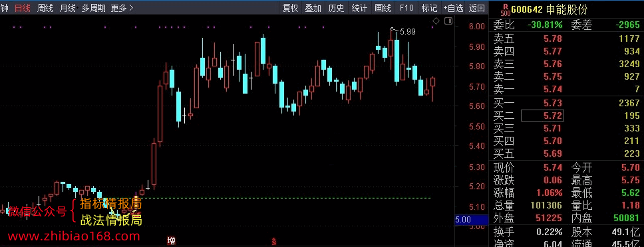Screen dimensions: 644x247
Task: Click the 叠加 overlay button
Action: tap(313, 8)
